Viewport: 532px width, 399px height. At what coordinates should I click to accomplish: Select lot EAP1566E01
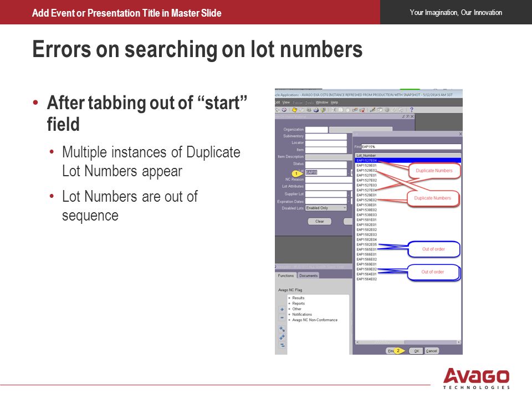click(366, 254)
